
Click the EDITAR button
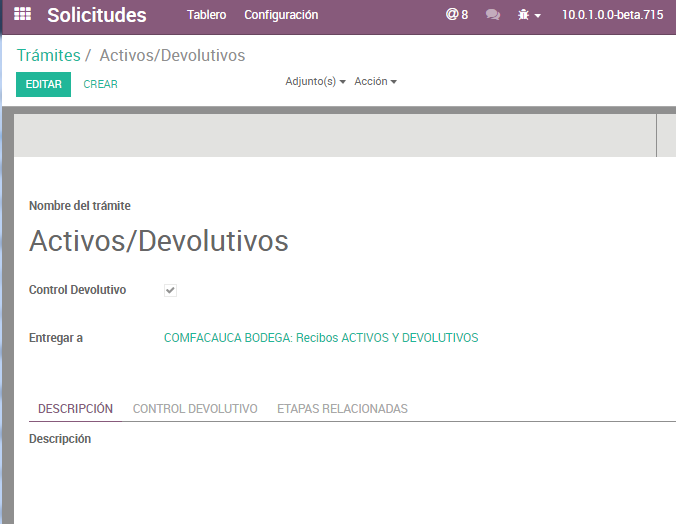43,84
